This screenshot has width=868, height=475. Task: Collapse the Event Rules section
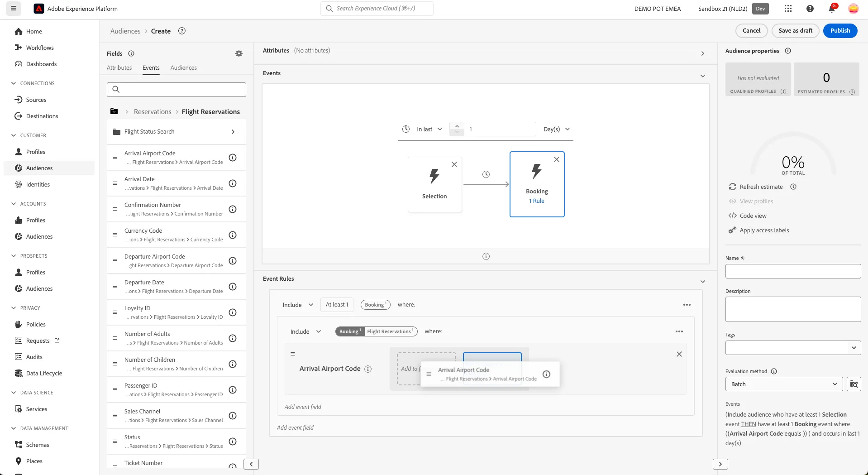coord(703,282)
